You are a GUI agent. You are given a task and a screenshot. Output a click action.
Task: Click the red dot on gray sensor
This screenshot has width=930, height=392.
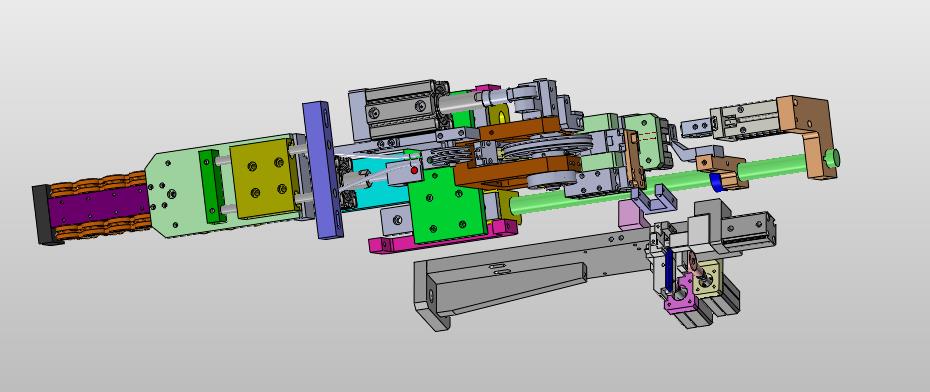414,171
